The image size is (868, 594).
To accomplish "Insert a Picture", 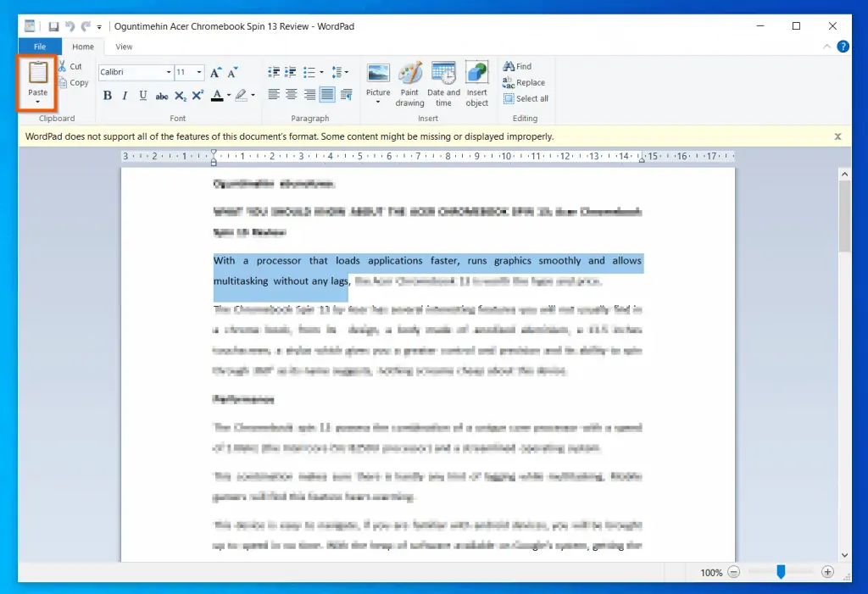I will [x=378, y=79].
